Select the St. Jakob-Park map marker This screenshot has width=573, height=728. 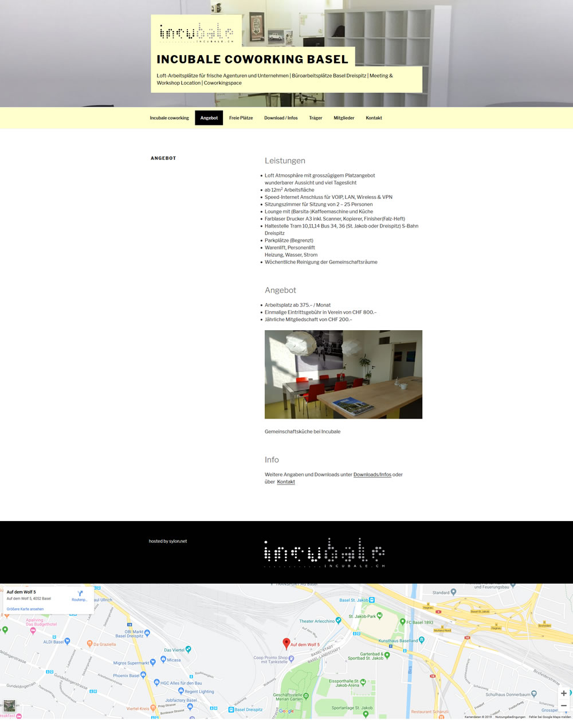click(x=379, y=616)
